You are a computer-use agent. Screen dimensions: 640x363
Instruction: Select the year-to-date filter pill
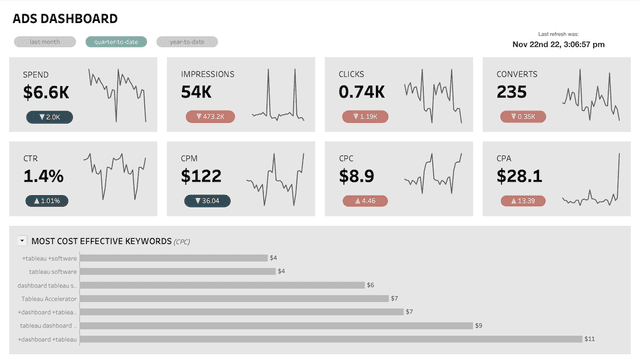(x=187, y=42)
